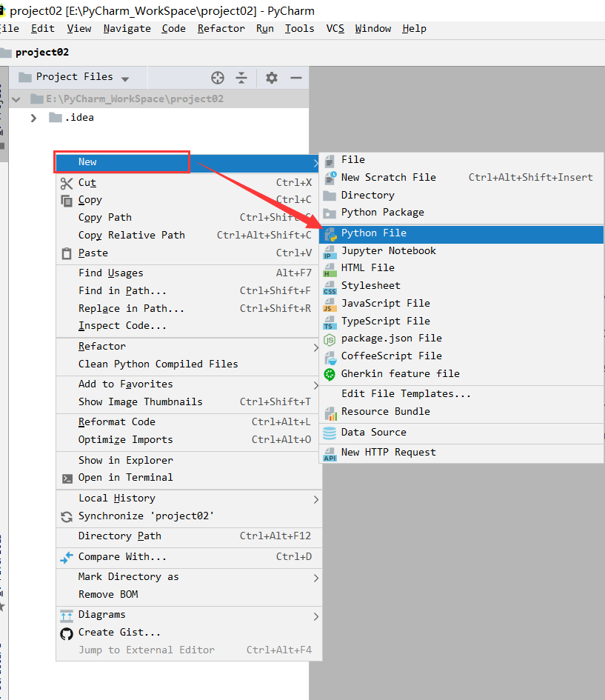Image resolution: width=605 pixels, height=700 pixels.
Task: Expand the Add to Favorites submenu arrow
Action: point(316,385)
